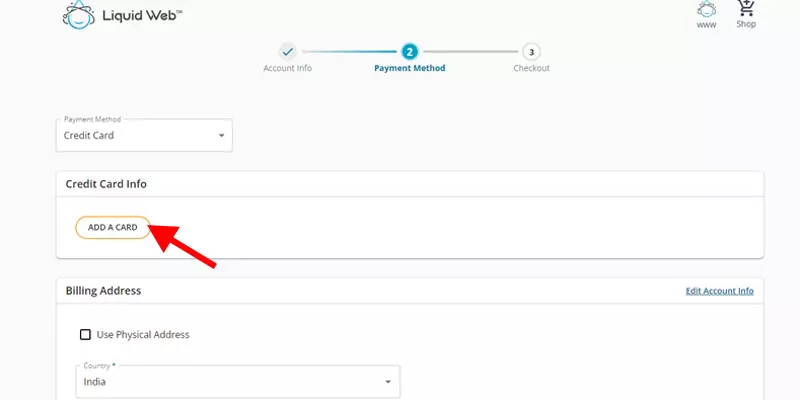800x400 pixels.
Task: Open the Payment Method Credit Card dropdown
Action: 144,136
